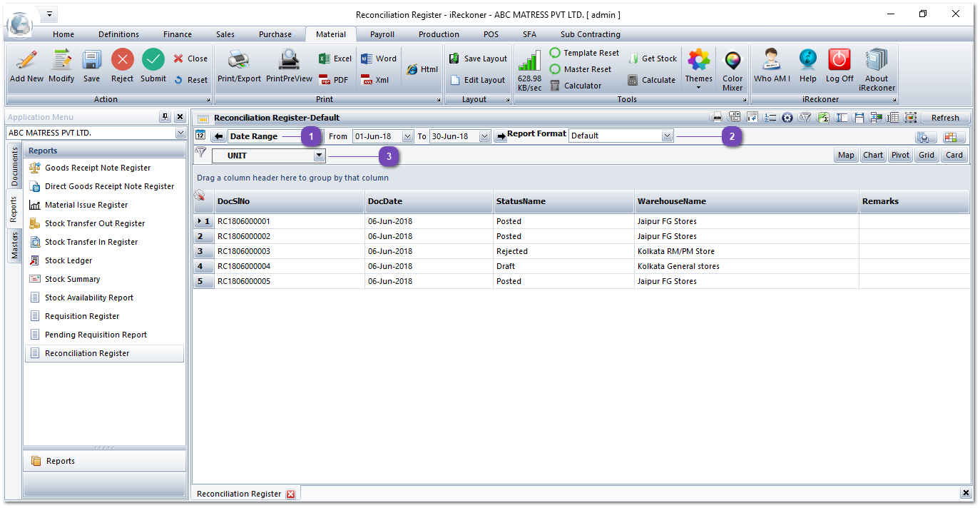Viewport: 980px width, 508px height.
Task: Switch to Pivot view
Action: [x=900, y=155]
